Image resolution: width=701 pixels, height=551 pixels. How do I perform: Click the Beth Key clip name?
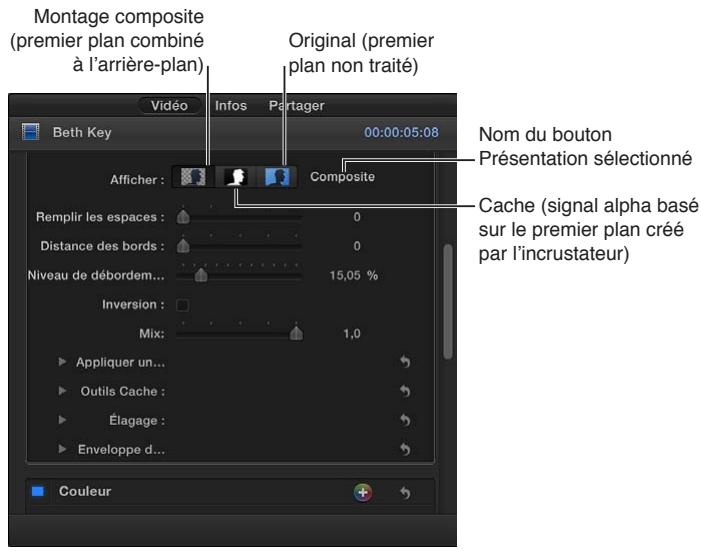point(82,133)
